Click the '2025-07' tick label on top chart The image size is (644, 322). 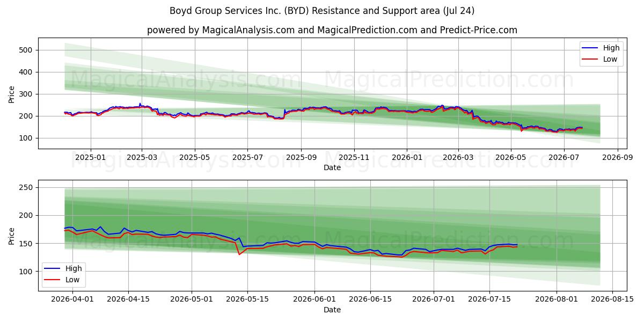247,158
